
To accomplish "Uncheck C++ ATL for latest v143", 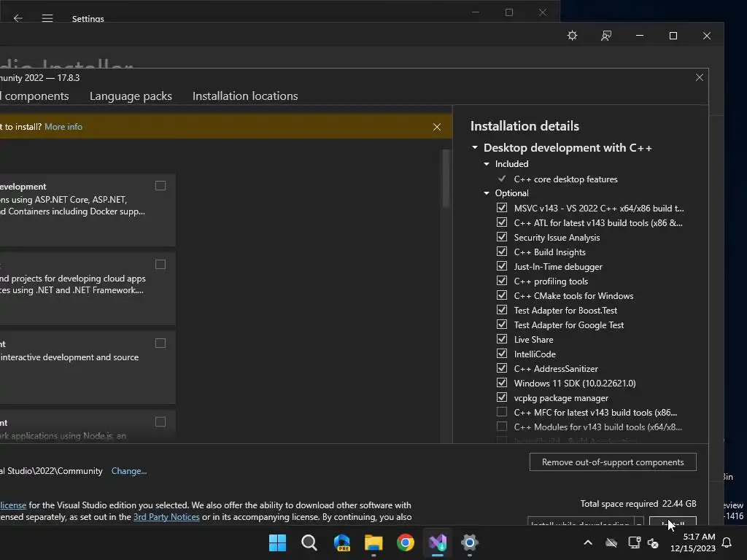I will click(x=502, y=222).
